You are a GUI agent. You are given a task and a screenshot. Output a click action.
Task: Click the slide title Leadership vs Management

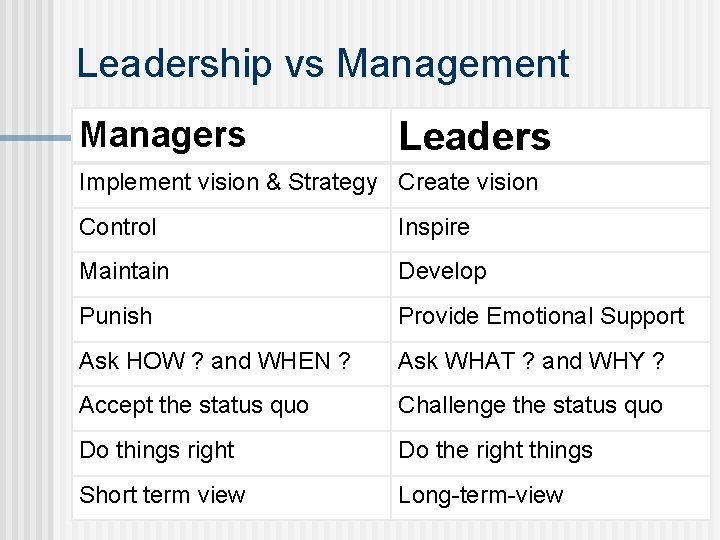(322, 64)
